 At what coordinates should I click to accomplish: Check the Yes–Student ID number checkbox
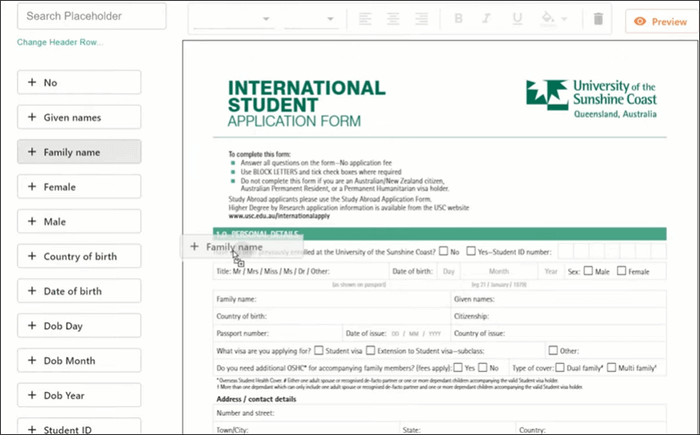(x=471, y=251)
